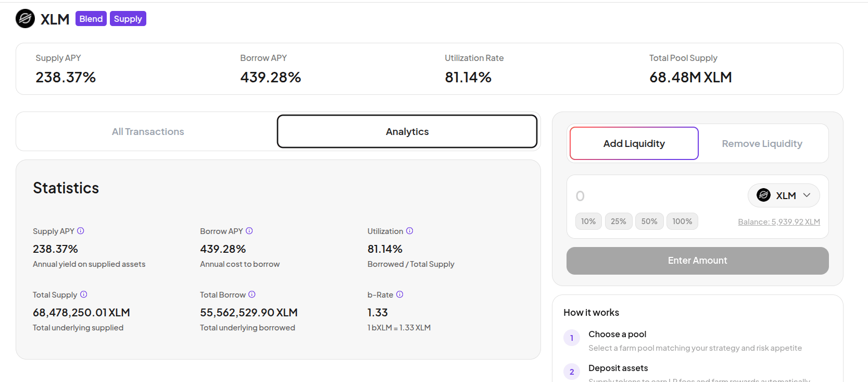Click the 81.14% Utilization Rate header value
Viewport: 868px width, 382px height.
(x=468, y=77)
